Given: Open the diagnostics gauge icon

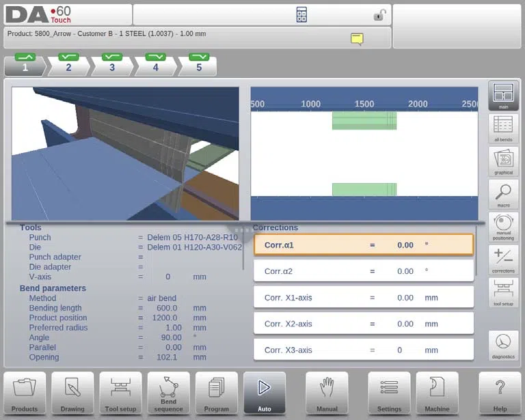Looking at the screenshot, I should coord(503,346).
